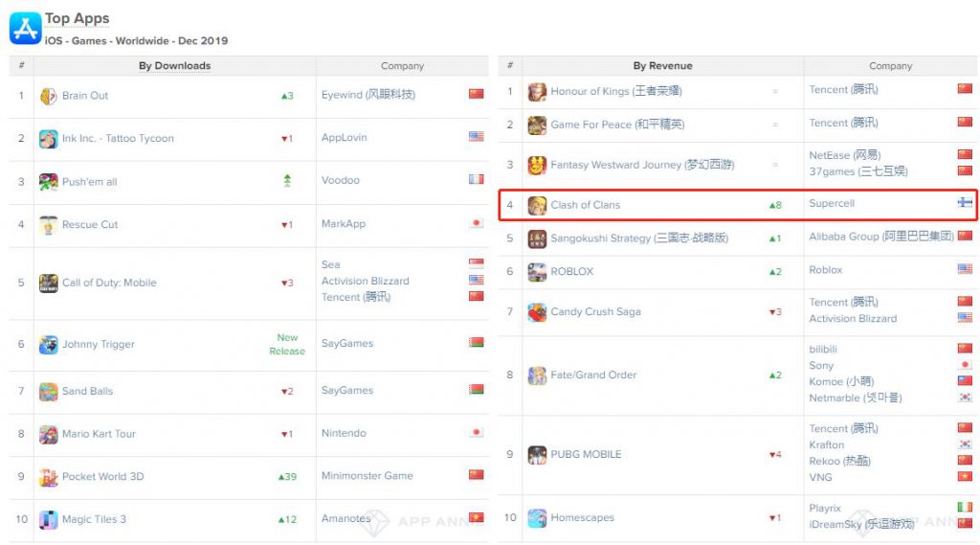The height and width of the screenshot is (545, 980).
Task: Open the Sand Balls app icon
Action: [x=48, y=391]
